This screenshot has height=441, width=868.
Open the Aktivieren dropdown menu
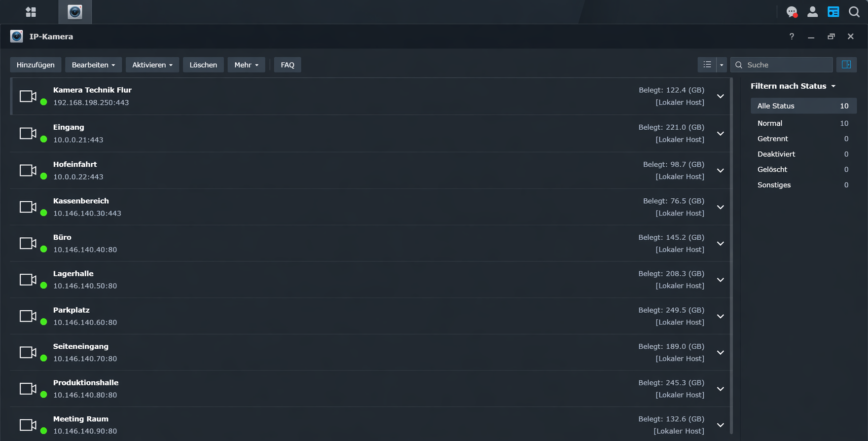pyautogui.click(x=152, y=65)
